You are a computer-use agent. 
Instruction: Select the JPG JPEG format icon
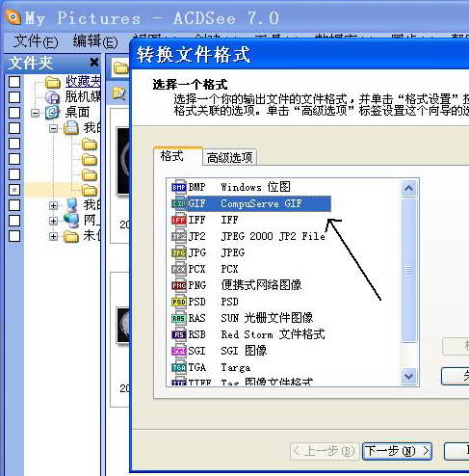[179, 252]
